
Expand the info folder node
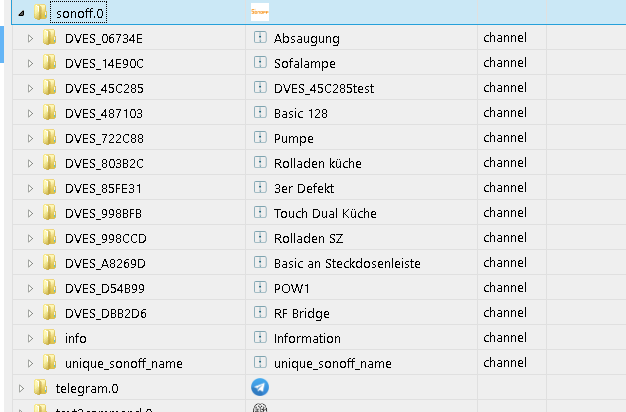pyautogui.click(x=31, y=338)
